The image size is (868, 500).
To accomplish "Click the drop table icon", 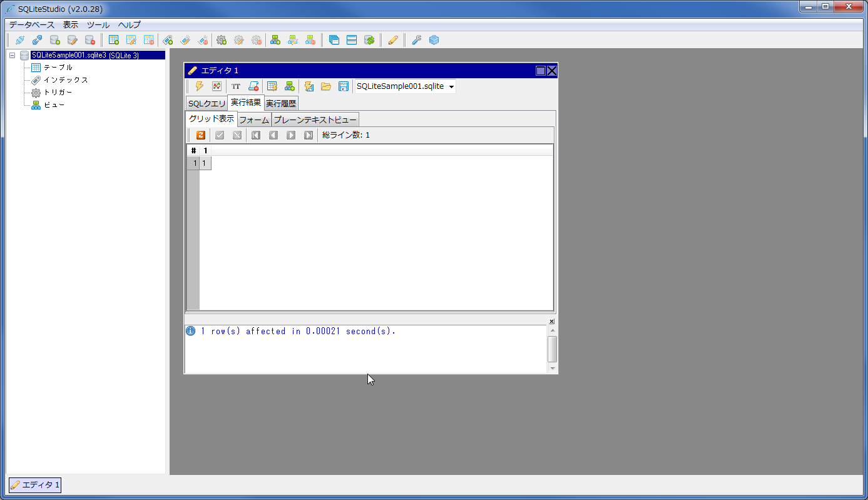I will pos(148,40).
